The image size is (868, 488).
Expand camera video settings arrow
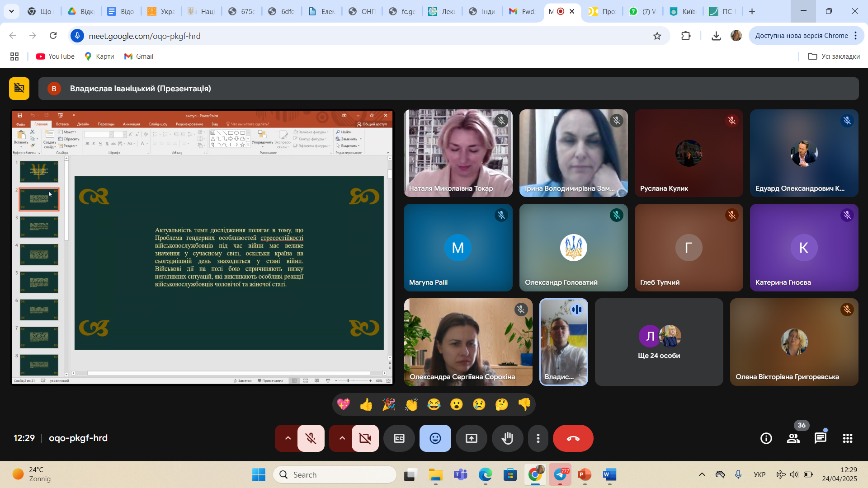point(342,438)
